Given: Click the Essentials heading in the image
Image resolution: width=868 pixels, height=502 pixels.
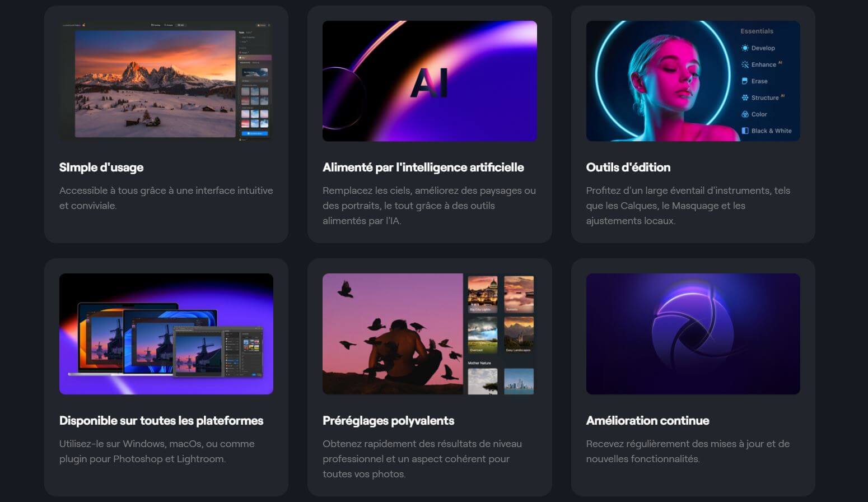Looking at the screenshot, I should [757, 31].
